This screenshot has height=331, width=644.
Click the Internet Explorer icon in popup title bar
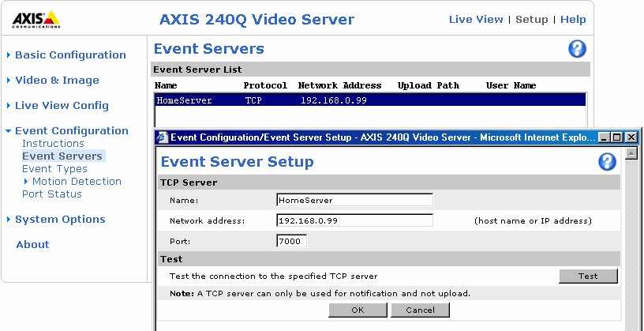click(x=163, y=137)
